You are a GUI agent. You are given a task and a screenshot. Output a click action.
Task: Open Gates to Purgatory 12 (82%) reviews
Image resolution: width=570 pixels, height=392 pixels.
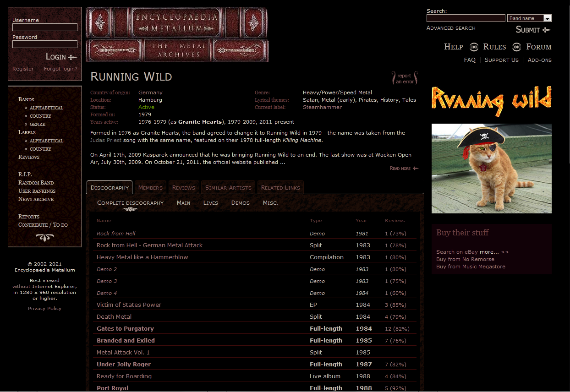click(397, 329)
